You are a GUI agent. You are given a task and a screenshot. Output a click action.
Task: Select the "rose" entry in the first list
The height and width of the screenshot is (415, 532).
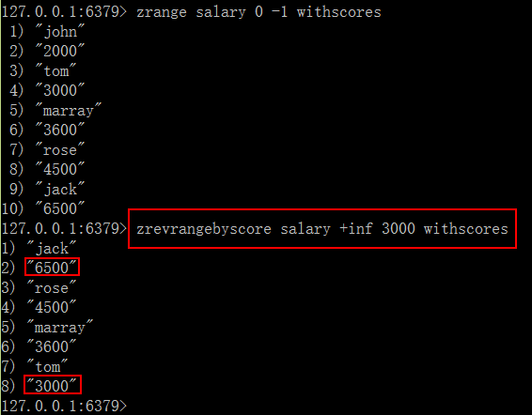[x=60, y=149]
